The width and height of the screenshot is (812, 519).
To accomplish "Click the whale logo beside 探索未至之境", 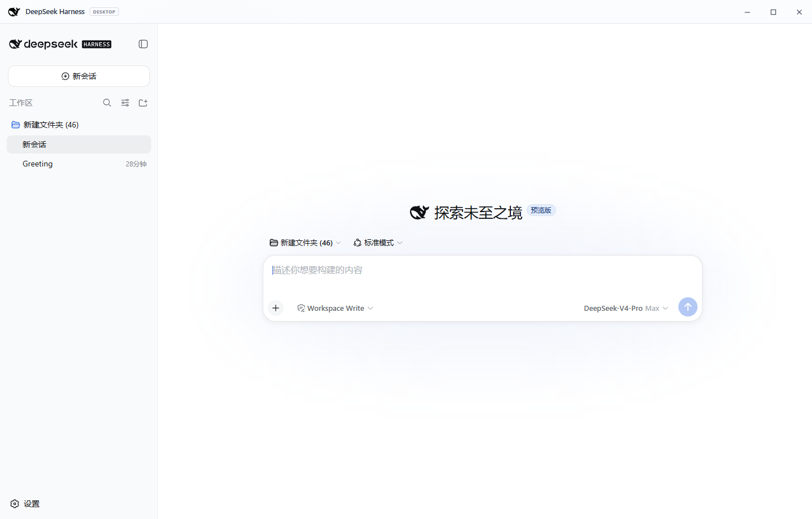I will [420, 213].
